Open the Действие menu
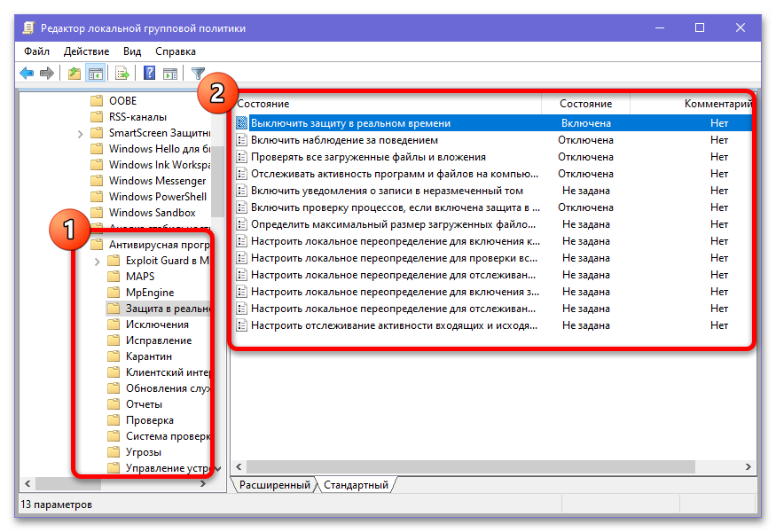The image size is (776, 532). [86, 51]
